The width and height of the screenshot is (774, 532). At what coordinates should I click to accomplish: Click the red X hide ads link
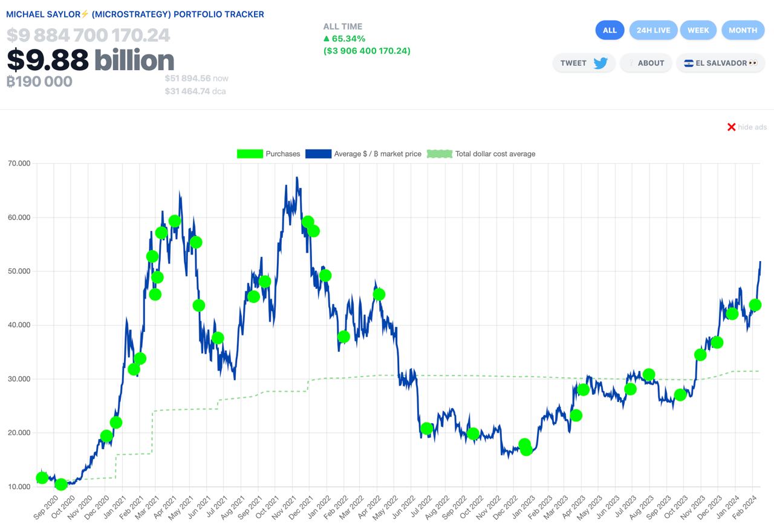coord(746,127)
